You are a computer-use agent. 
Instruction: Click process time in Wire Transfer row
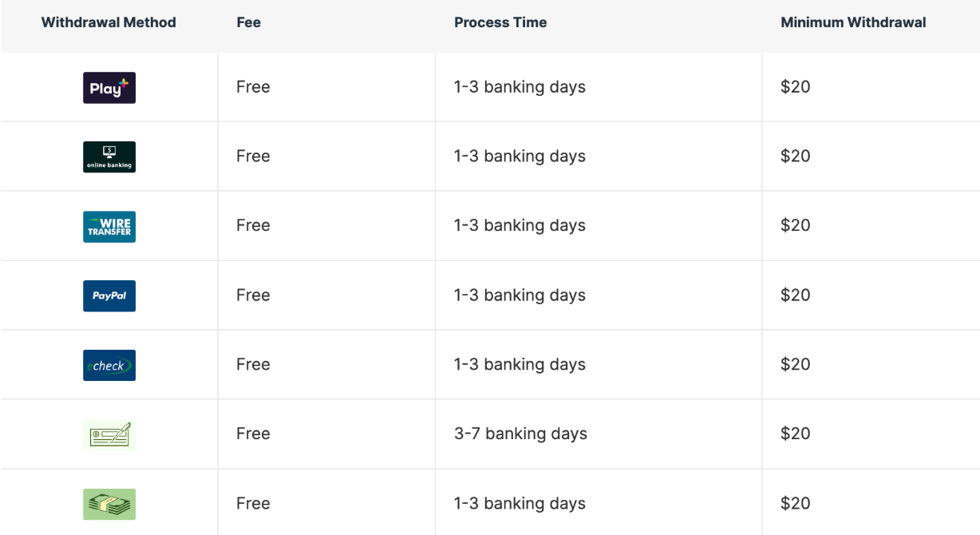pos(520,225)
